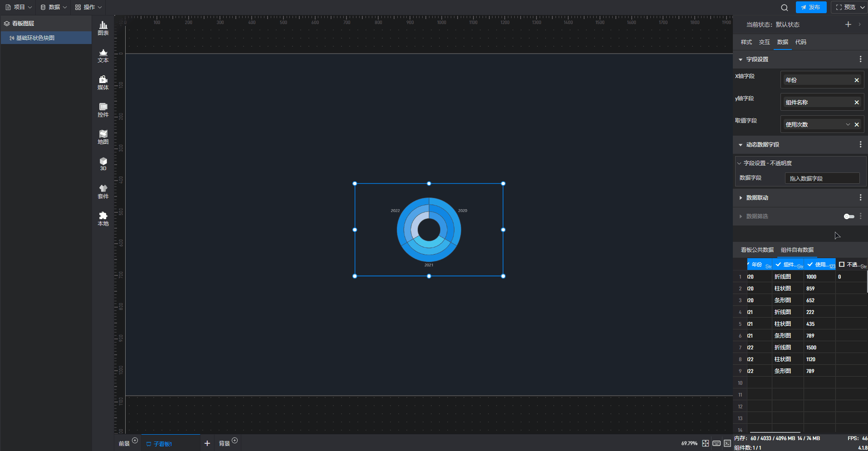Uncheck the 使用次数 column checkbox

[810, 265]
